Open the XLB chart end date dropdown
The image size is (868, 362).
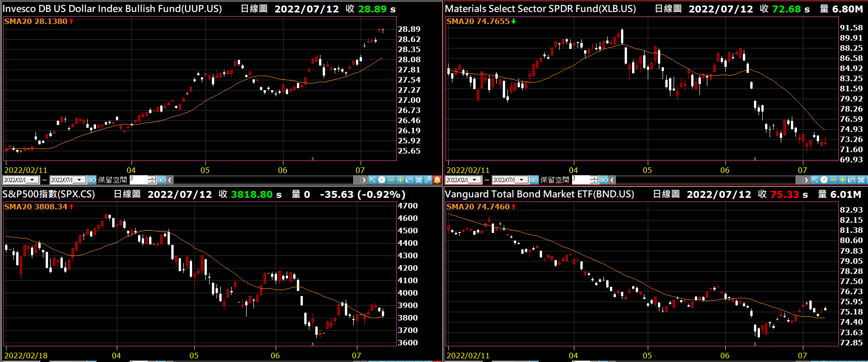pos(522,180)
